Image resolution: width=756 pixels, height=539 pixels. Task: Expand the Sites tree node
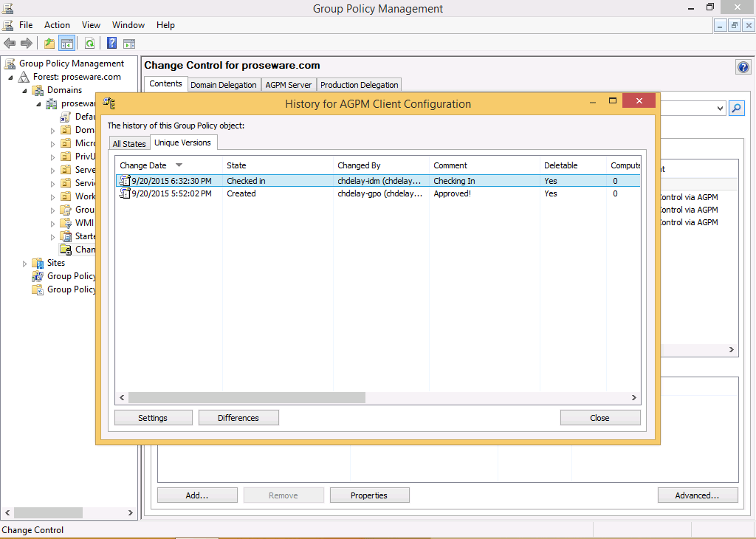click(24, 264)
